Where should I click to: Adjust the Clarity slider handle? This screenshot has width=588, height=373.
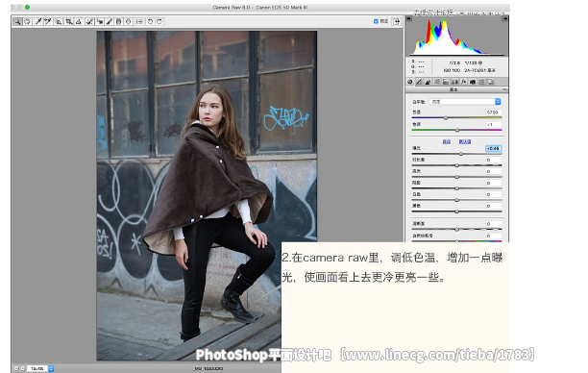click(456, 229)
